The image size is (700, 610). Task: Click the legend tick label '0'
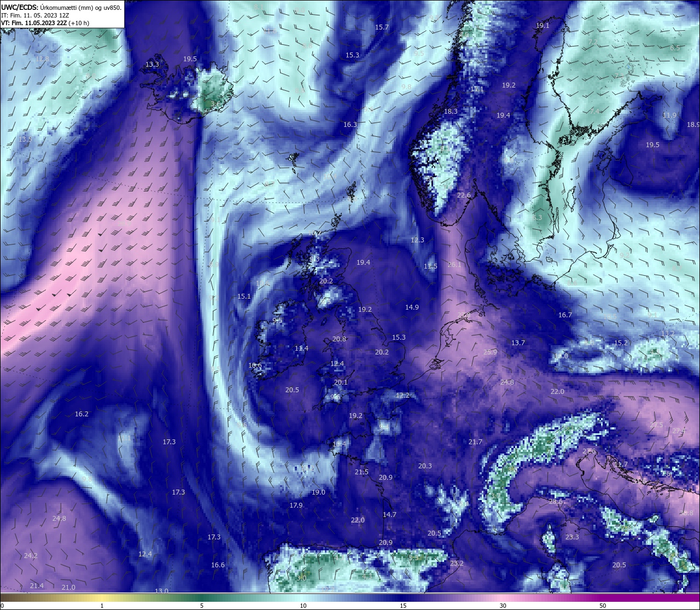pyautogui.click(x=2, y=606)
